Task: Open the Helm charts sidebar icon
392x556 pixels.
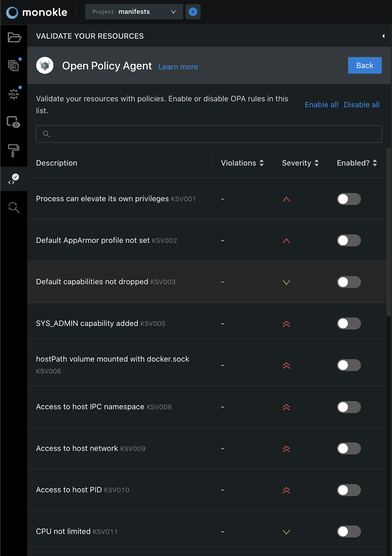Action: (x=14, y=94)
